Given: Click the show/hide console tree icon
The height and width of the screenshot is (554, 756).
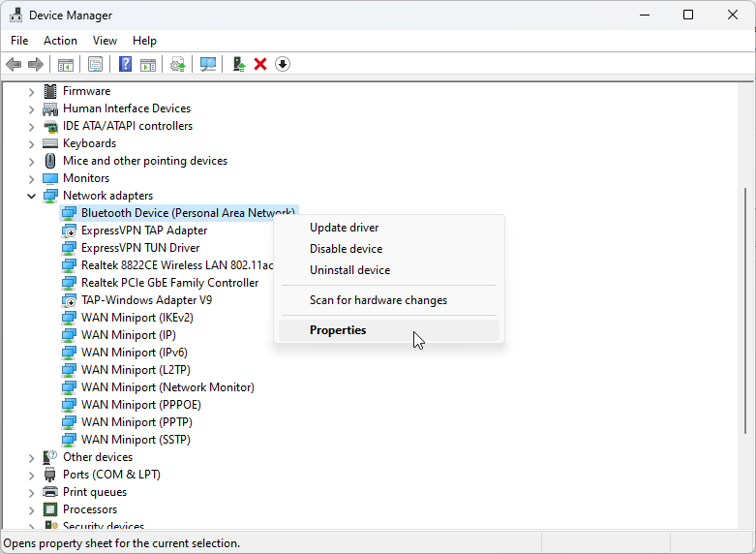Looking at the screenshot, I should 66,64.
